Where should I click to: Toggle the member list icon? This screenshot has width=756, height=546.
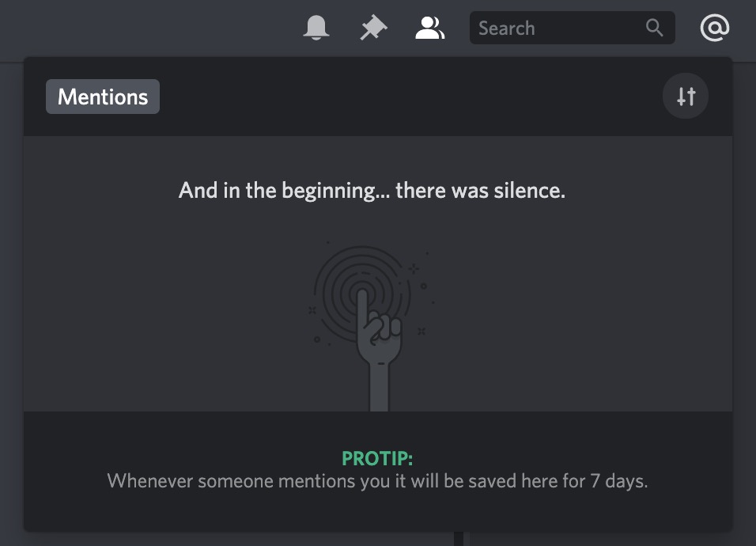(x=429, y=28)
